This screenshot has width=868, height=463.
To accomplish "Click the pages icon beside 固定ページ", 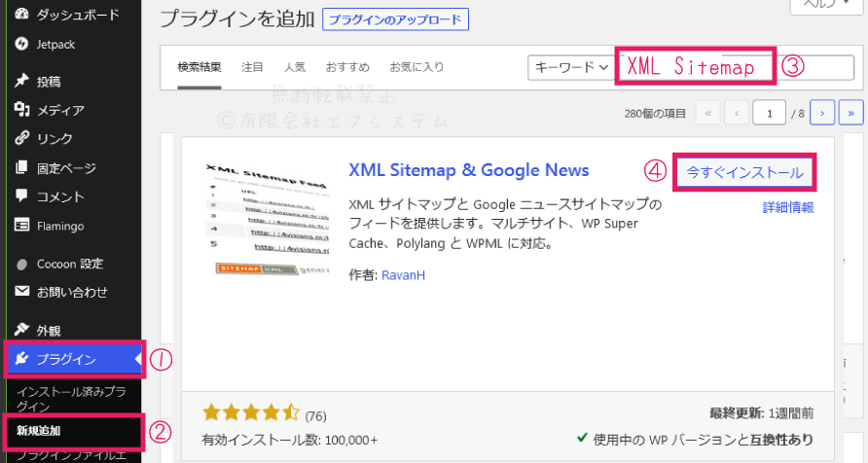I will (x=21, y=167).
